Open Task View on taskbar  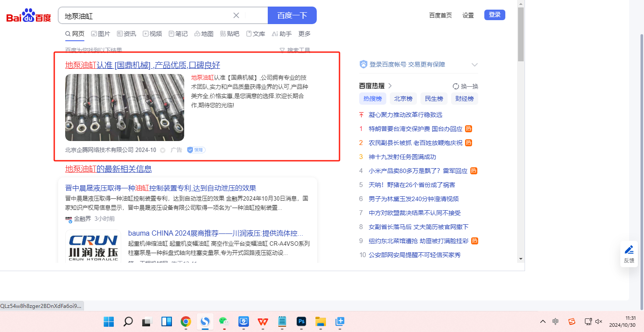point(147,321)
